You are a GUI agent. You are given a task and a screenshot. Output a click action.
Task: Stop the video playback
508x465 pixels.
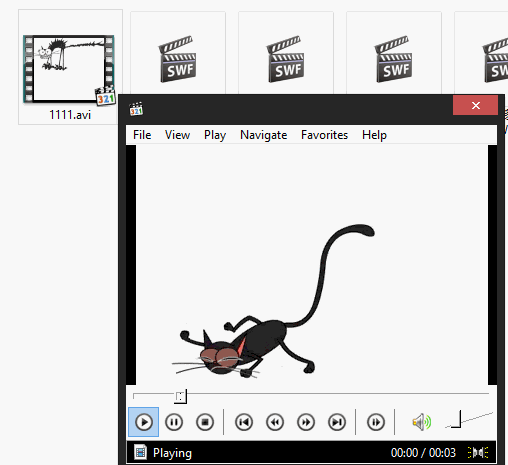205,422
